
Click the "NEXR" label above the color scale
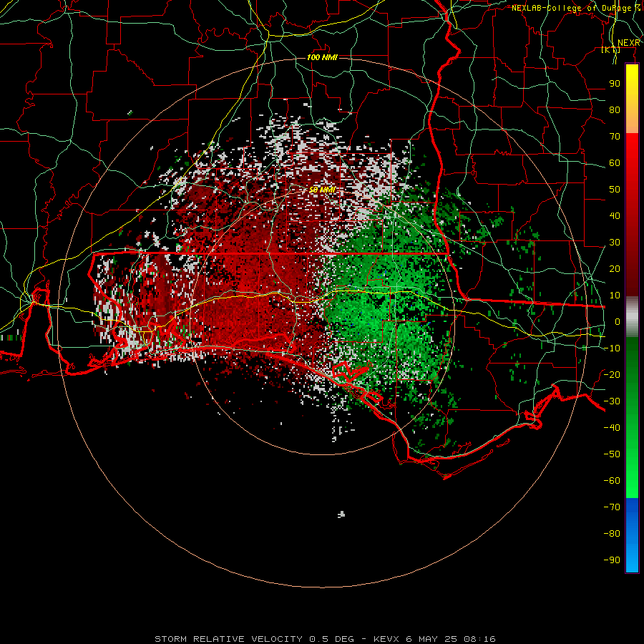coord(628,43)
